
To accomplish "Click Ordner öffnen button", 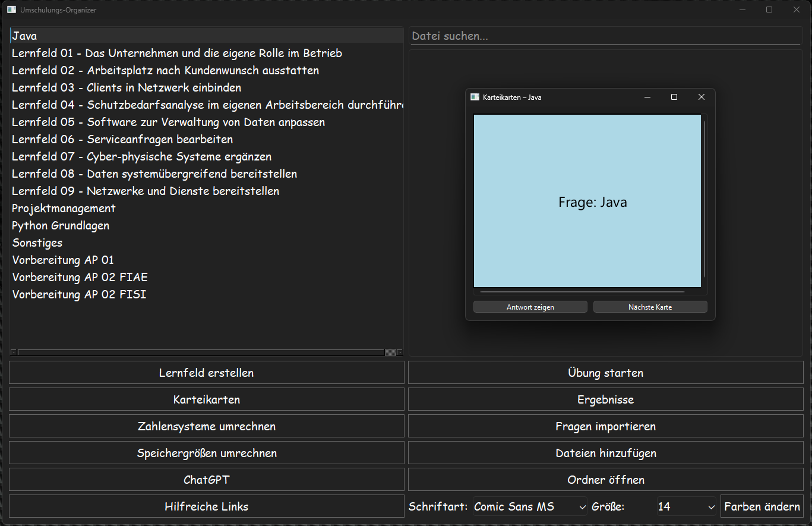I will (x=606, y=480).
